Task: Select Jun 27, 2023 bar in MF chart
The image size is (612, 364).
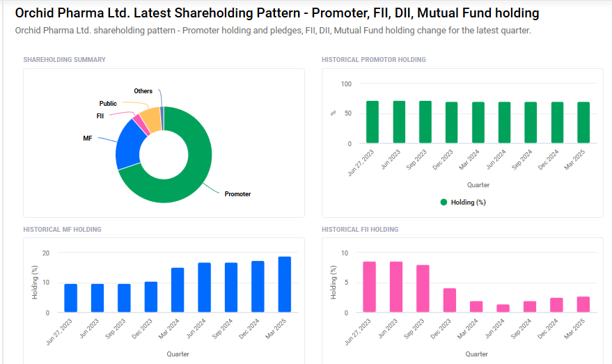Action: click(70, 298)
